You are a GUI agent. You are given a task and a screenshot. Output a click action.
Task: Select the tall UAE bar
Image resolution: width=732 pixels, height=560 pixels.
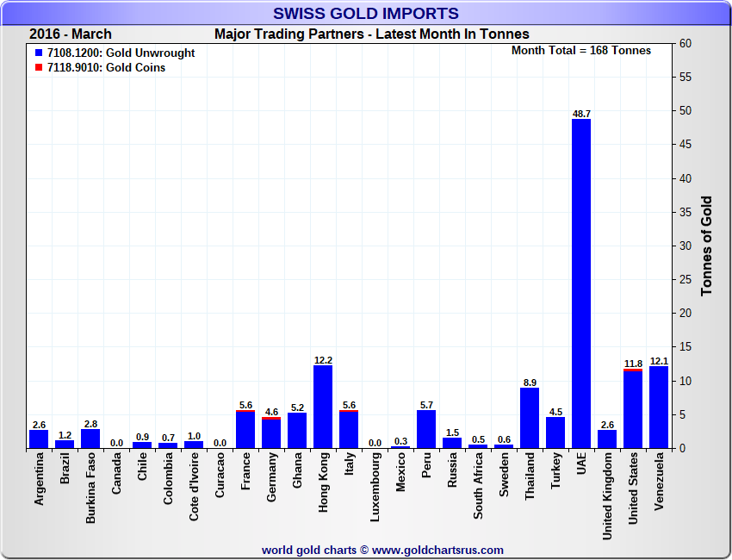tap(581, 284)
